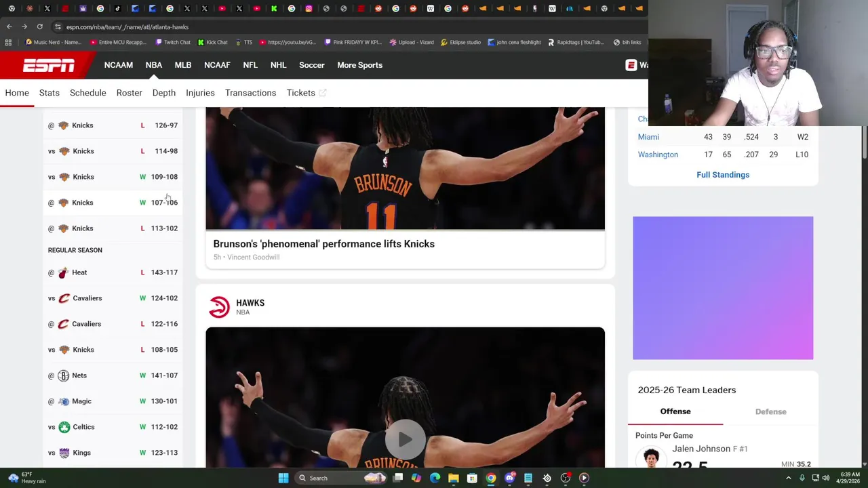Screen dimensions: 868x488
Task: Open Microsoft Store from the taskbar
Action: tap(472, 478)
